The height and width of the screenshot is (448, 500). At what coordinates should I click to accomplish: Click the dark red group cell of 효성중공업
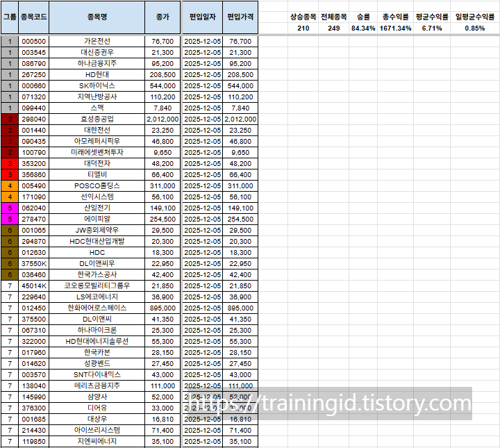tap(10, 119)
